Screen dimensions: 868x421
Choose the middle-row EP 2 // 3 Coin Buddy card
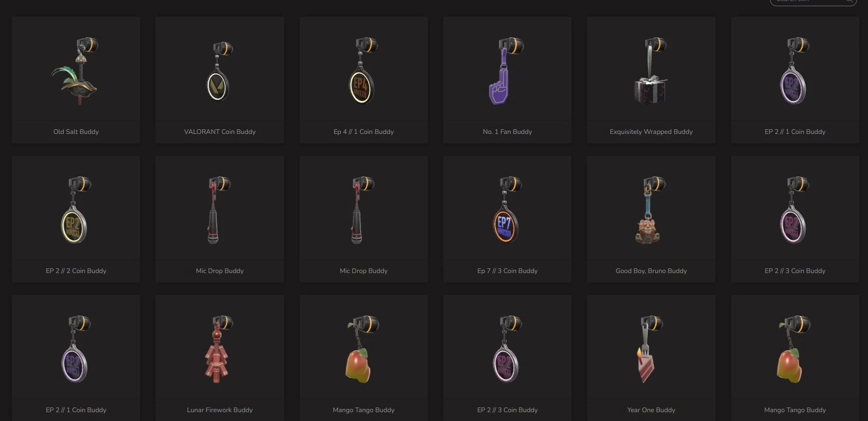(x=795, y=219)
